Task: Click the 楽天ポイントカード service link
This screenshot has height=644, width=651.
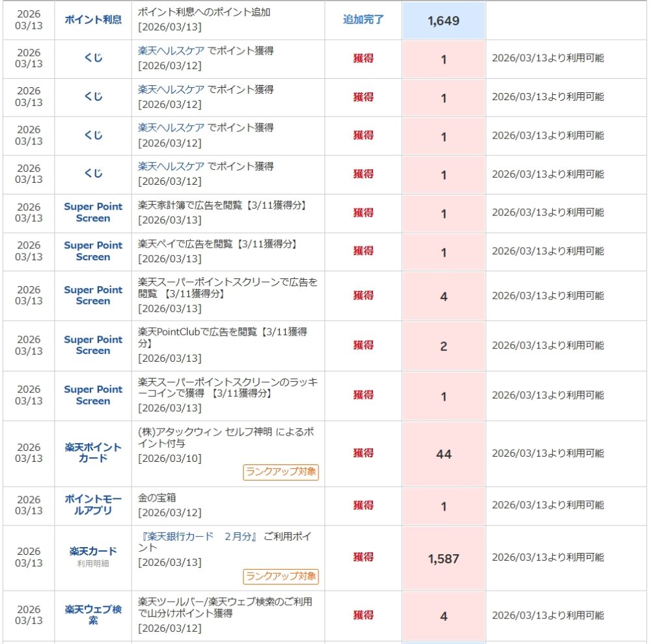Action: point(93,453)
